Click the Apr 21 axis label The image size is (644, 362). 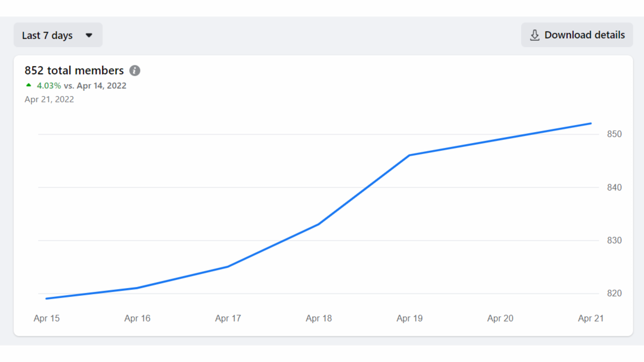pos(591,318)
